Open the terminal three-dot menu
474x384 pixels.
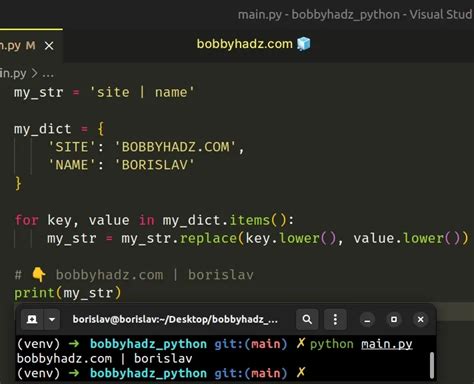tap(335, 319)
